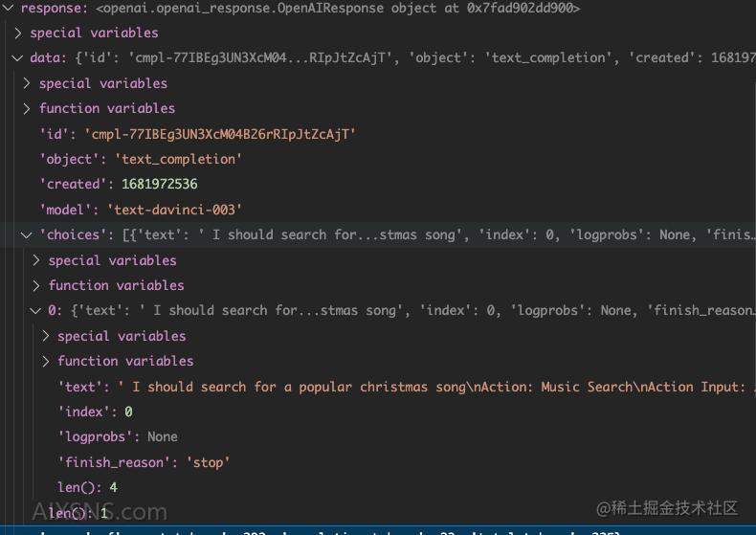Expand function variables under the 0: entry
This screenshot has height=535, width=756.
(46, 361)
